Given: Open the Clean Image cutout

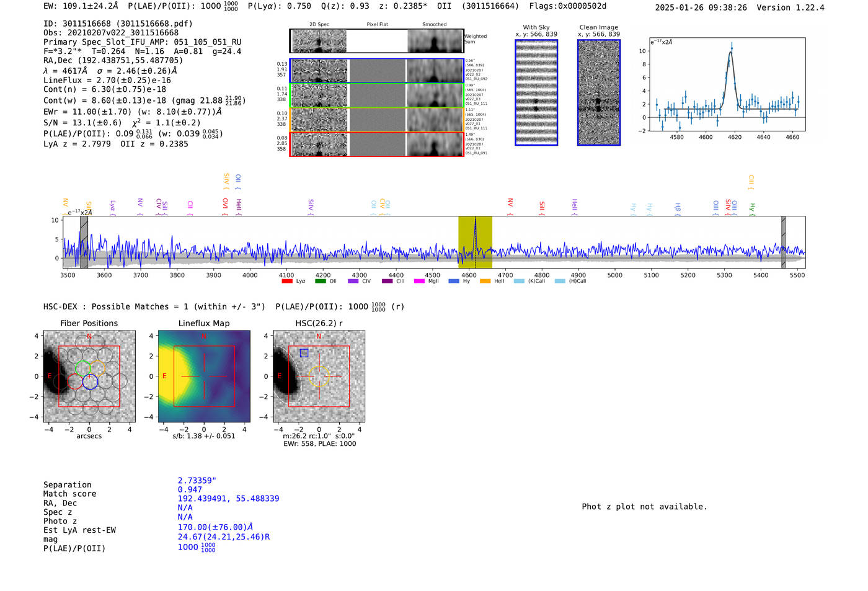Looking at the screenshot, I should tap(598, 92).
